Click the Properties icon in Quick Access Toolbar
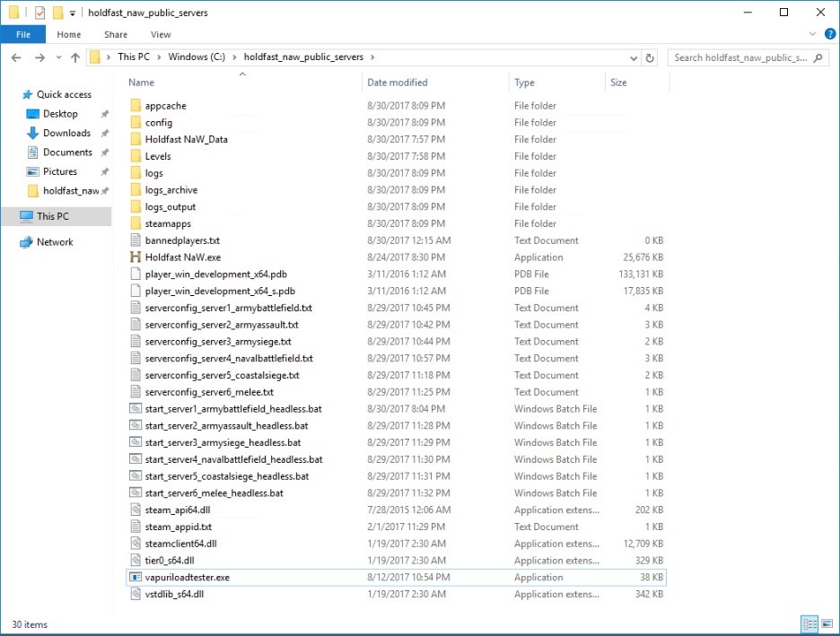Viewport: 840px width, 636px height. [39, 13]
